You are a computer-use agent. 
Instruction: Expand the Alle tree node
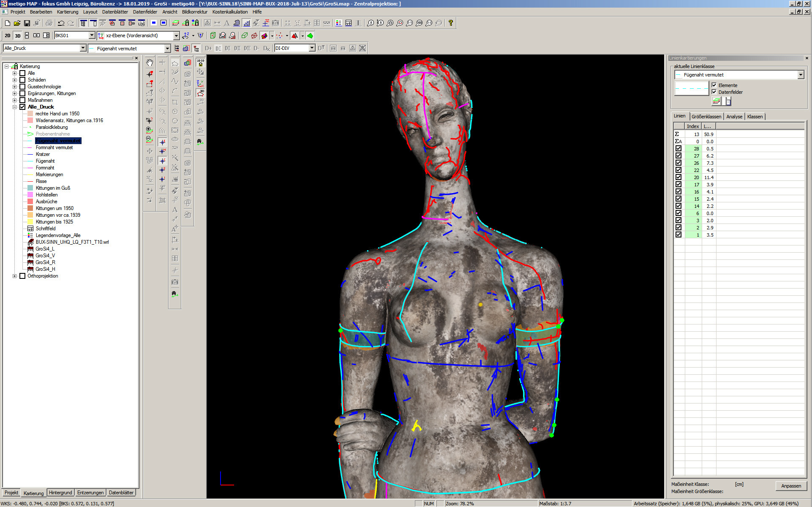(x=14, y=73)
